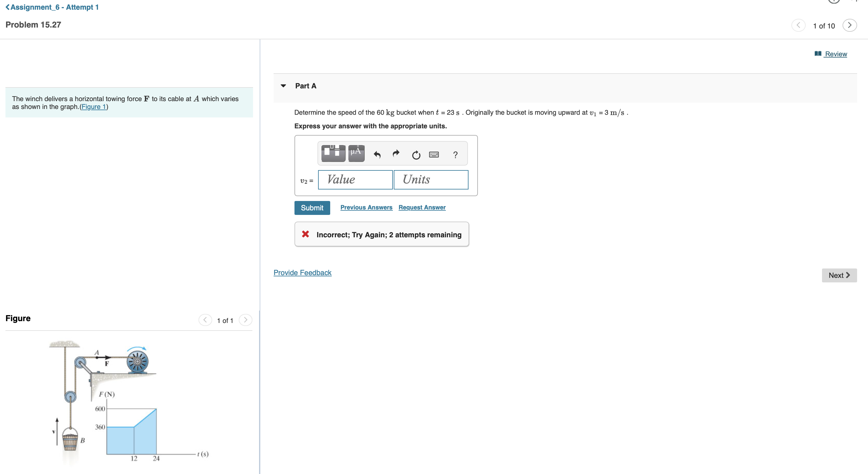Open keyboard shortcuts icon
The width and height of the screenshot is (868, 474).
tap(434, 155)
